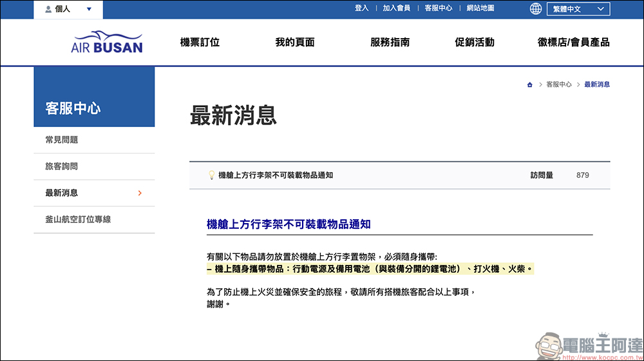Viewport: 644px width, 361px height.
Task: Click the person icon beside 個人
Action: [48, 9]
